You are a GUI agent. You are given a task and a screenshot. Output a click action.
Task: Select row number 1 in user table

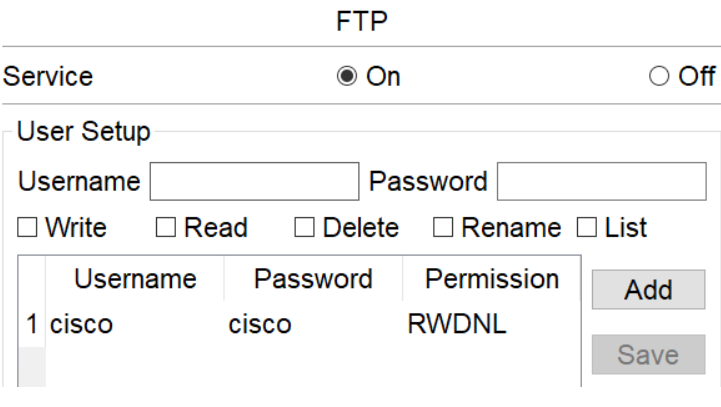(x=32, y=325)
